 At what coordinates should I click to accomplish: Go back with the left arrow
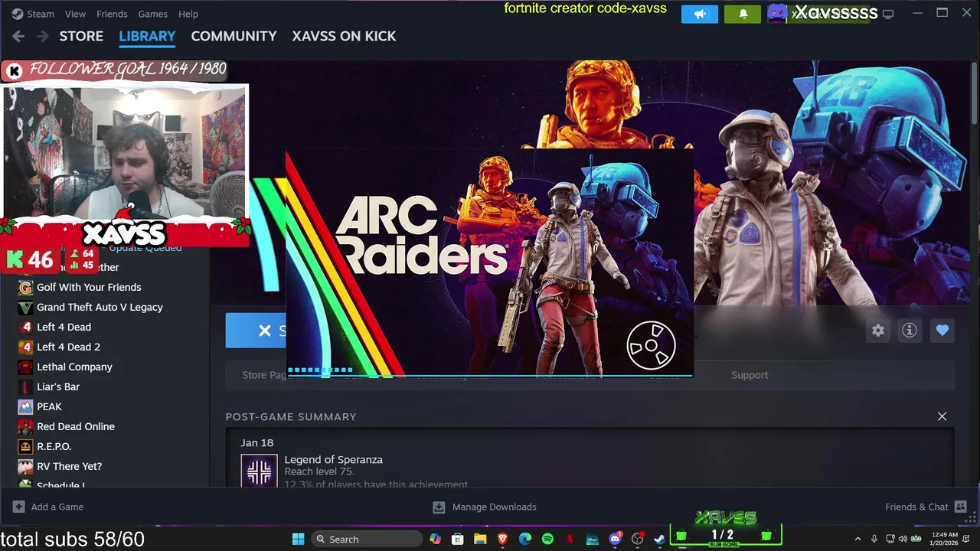[x=18, y=36]
